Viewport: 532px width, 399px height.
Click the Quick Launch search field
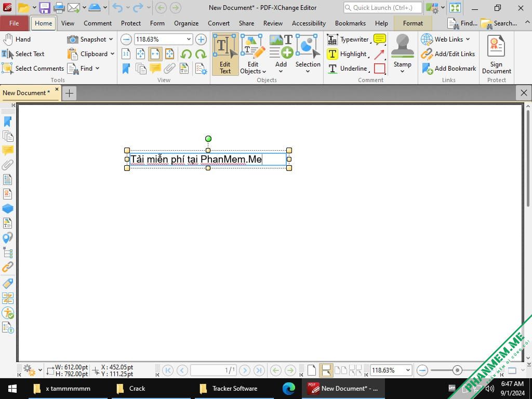point(383,7)
